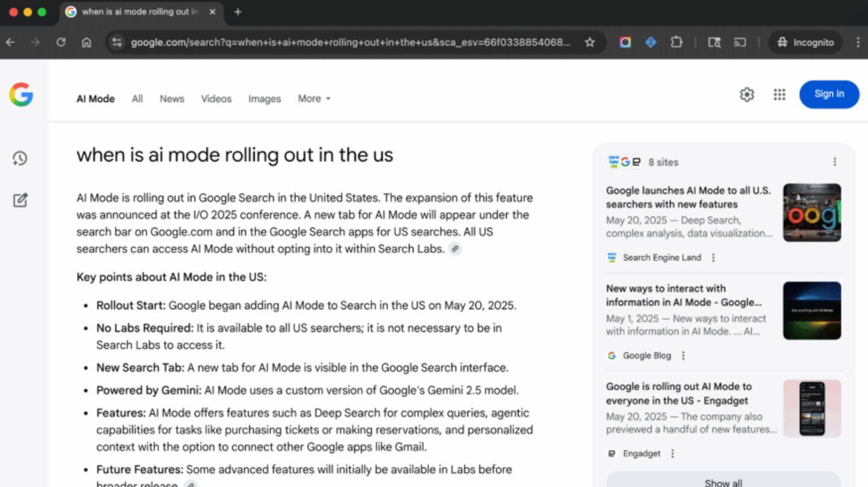Open the extensions puzzle icon
This screenshot has height=487, width=868.
(677, 42)
